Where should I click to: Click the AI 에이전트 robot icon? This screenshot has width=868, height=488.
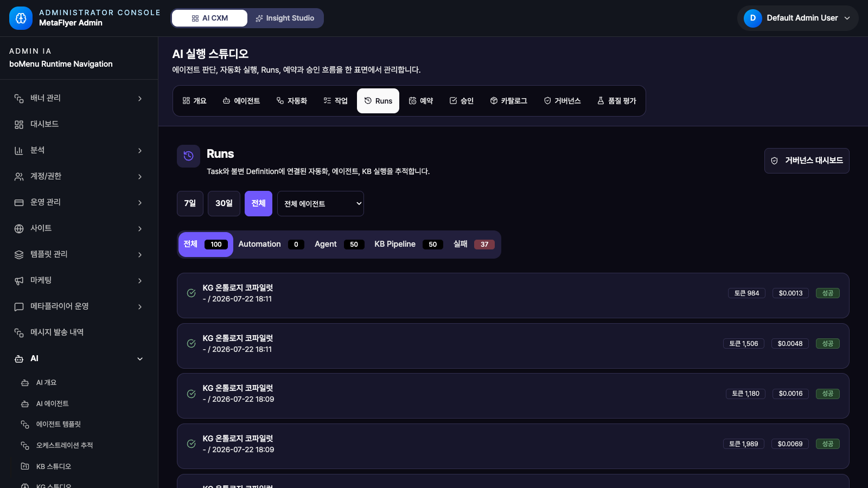[25, 404]
